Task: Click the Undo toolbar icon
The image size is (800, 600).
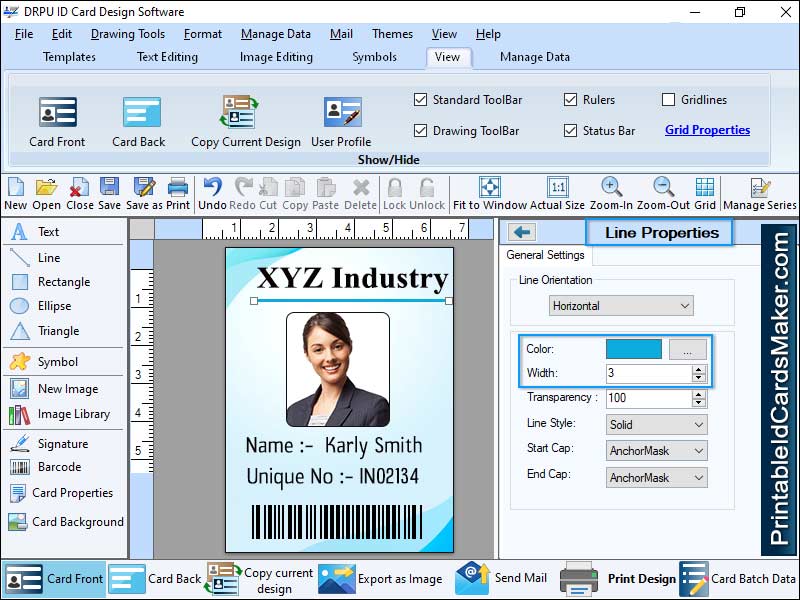Action: pyautogui.click(x=212, y=188)
